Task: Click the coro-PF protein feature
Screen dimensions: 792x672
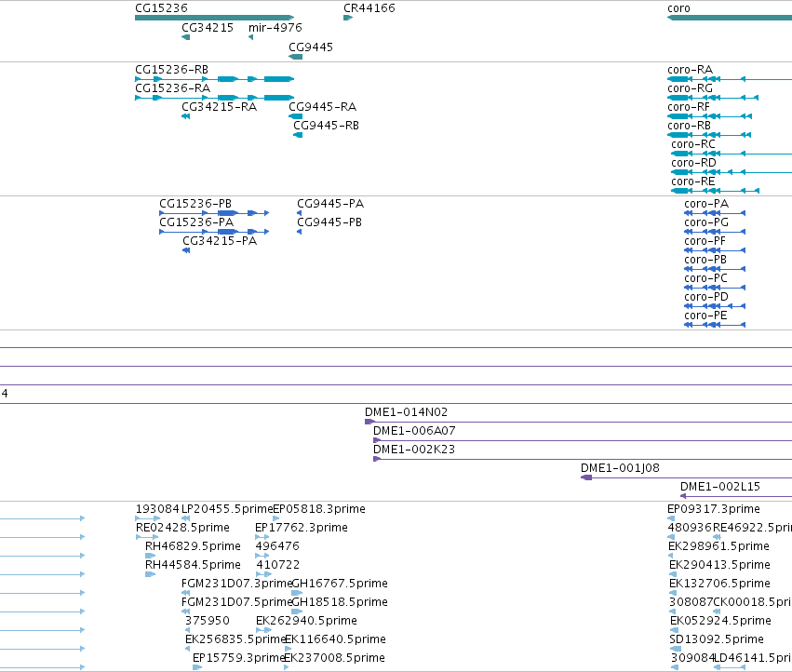Action: click(x=715, y=250)
